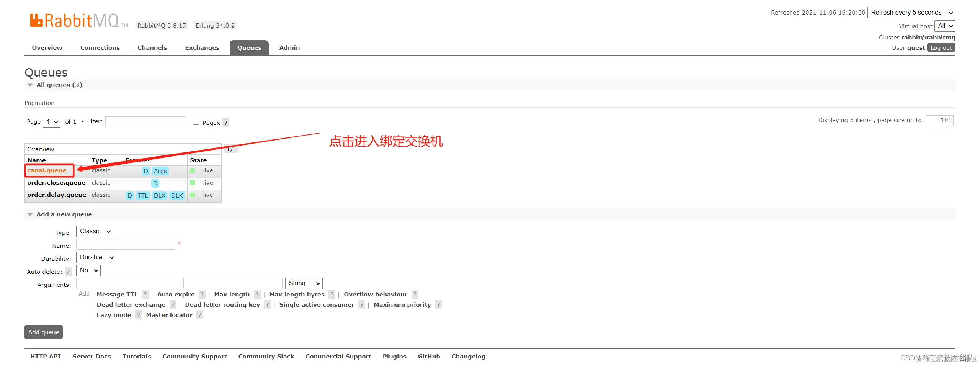This screenshot has height=365, width=980.
Task: Collapse the All queues section
Action: [x=59, y=85]
